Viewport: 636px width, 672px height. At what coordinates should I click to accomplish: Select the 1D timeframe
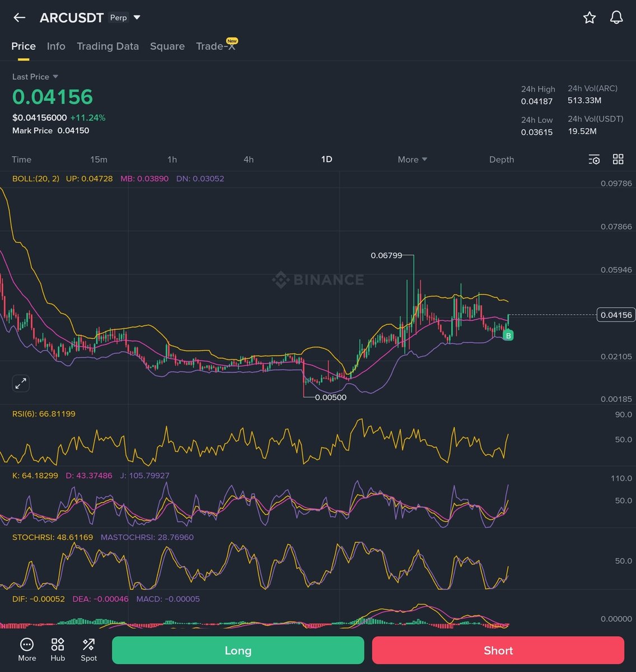pos(326,160)
